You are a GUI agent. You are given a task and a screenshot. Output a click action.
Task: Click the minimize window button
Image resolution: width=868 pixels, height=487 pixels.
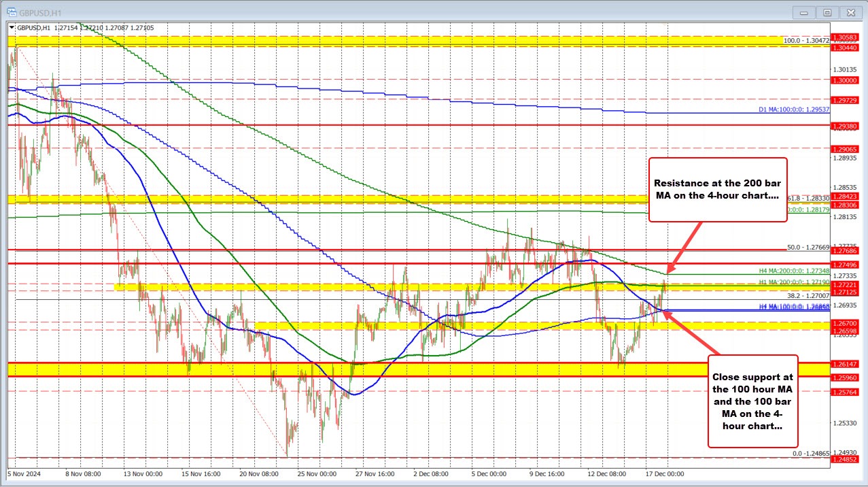click(x=803, y=12)
